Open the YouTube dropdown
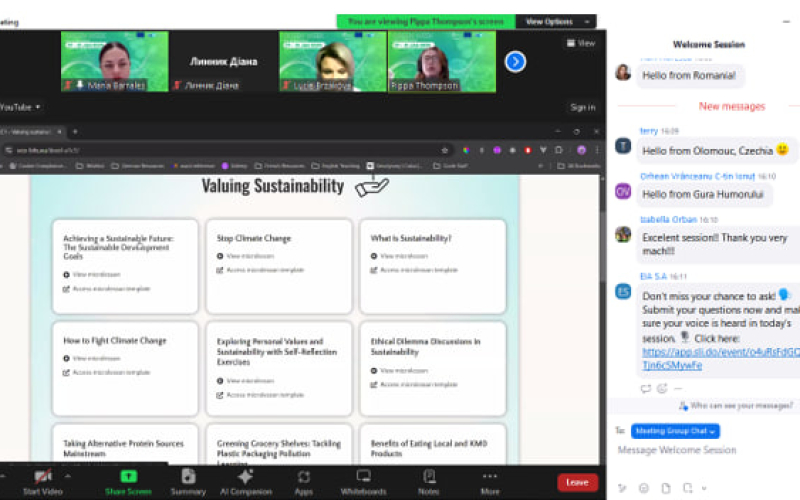Image resolution: width=800 pixels, height=500 pixels. pyautogui.click(x=20, y=107)
